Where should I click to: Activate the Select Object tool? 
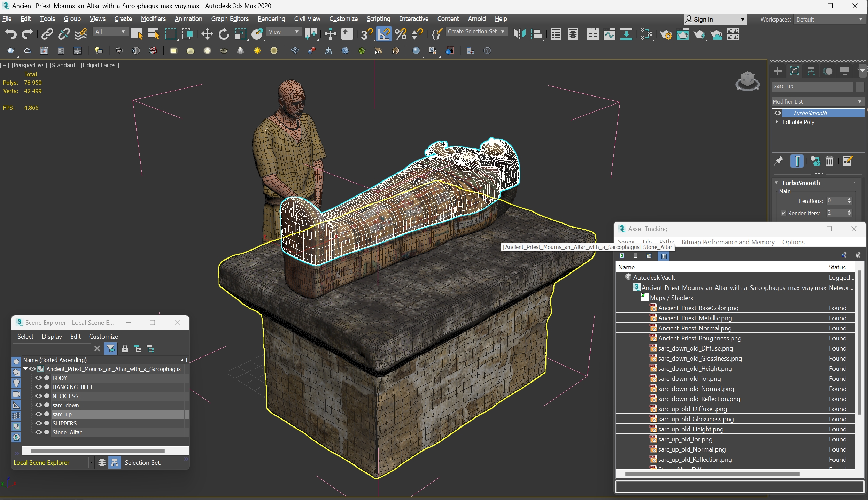(x=137, y=34)
